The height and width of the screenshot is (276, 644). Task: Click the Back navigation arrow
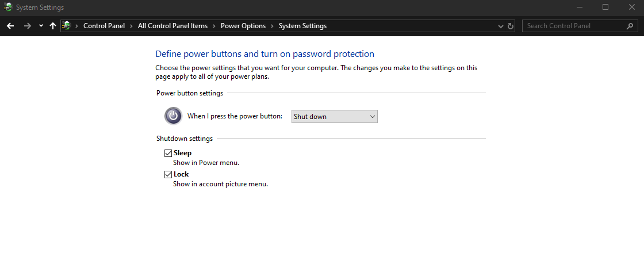tap(10, 26)
